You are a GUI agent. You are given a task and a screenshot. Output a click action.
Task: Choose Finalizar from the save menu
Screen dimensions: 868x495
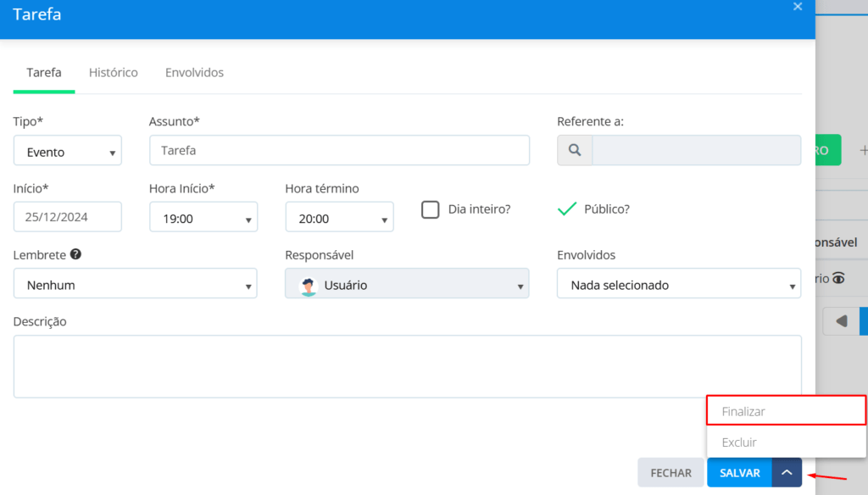(786, 411)
